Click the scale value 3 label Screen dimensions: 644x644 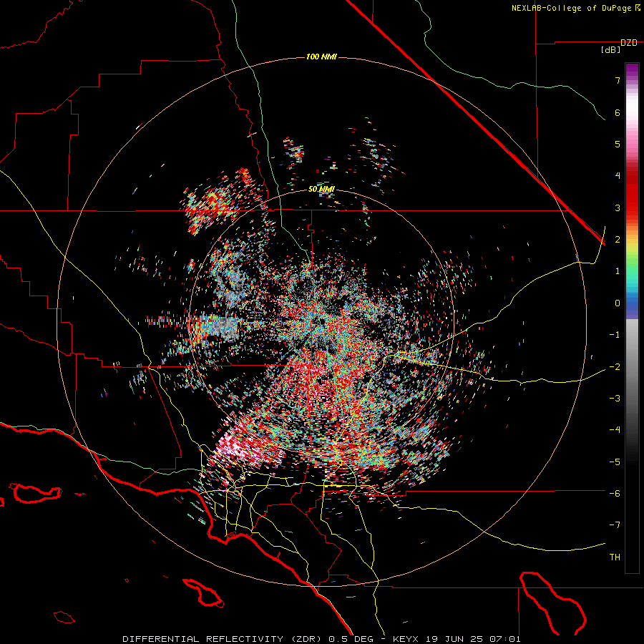[618, 208]
